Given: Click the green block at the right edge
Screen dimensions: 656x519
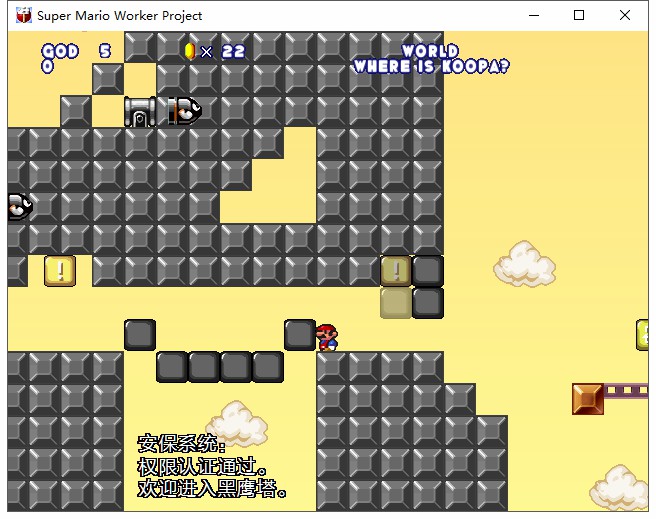Looking at the screenshot, I should [x=642, y=335].
